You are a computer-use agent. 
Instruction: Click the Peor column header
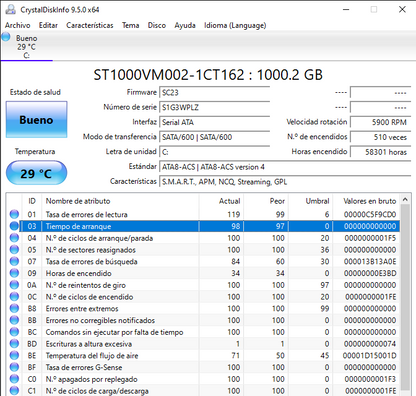click(x=266, y=201)
